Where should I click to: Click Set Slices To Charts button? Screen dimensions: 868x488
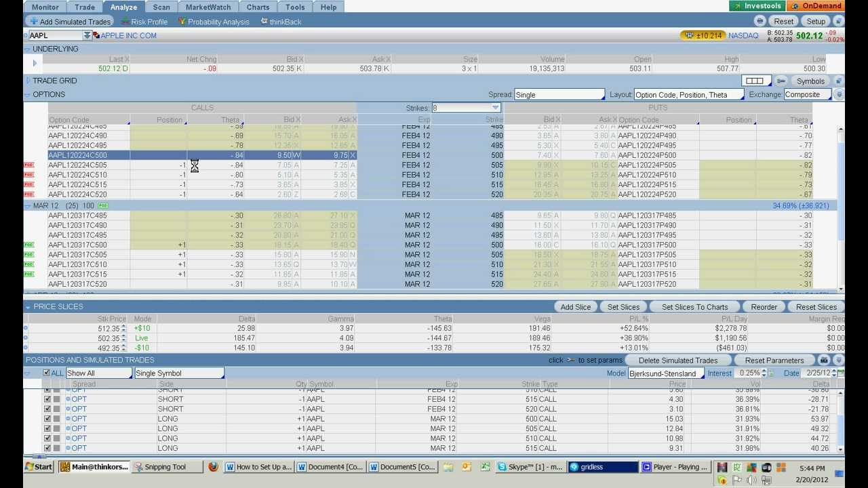click(x=694, y=307)
